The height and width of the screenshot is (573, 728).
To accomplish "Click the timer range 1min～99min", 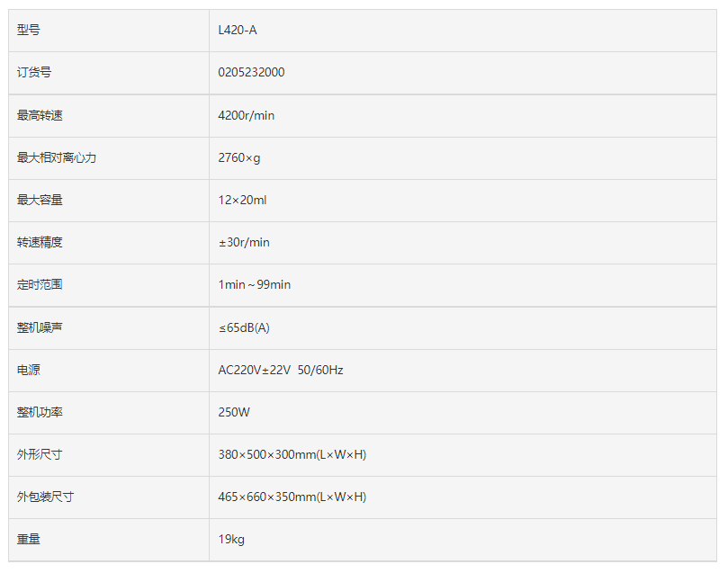I will (x=255, y=284).
